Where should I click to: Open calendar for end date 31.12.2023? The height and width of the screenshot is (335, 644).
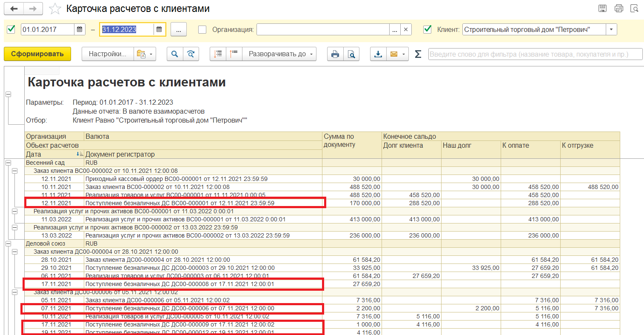[159, 29]
